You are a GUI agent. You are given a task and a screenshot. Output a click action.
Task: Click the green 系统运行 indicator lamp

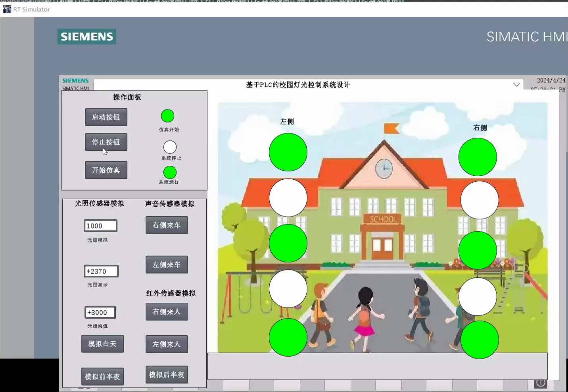coord(170,172)
